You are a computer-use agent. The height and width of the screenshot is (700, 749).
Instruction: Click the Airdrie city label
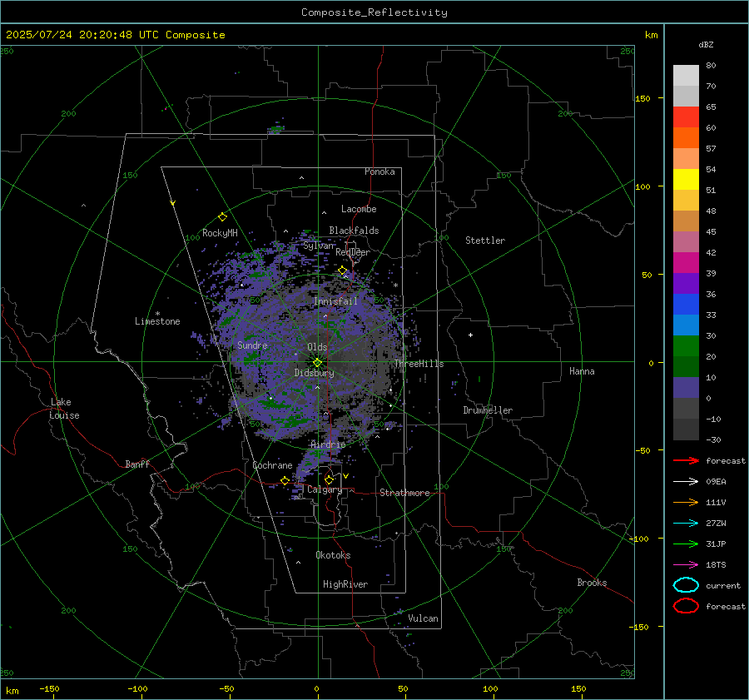[328, 444]
